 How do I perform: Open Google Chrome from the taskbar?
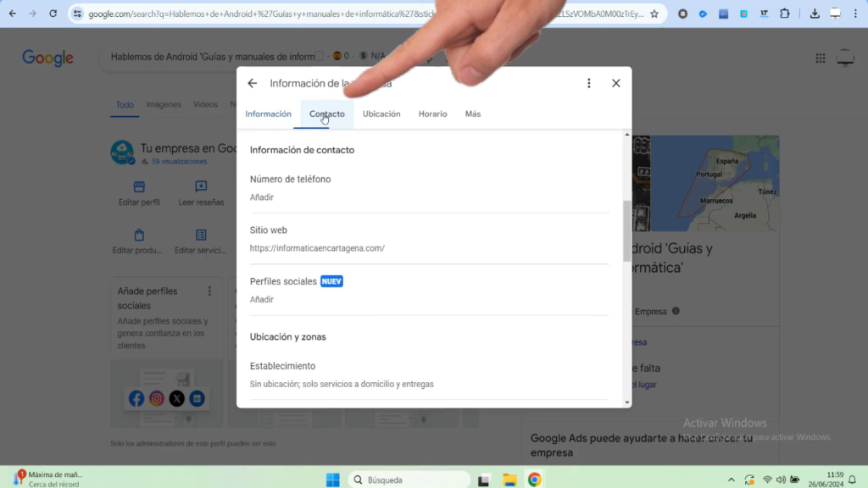(534, 479)
